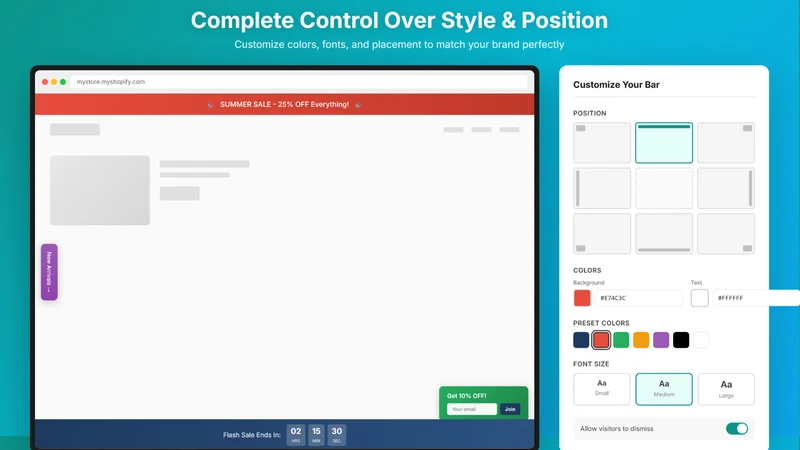800x450 pixels.
Task: Click the SUMMER SALE announcement bar
Action: pos(285,104)
